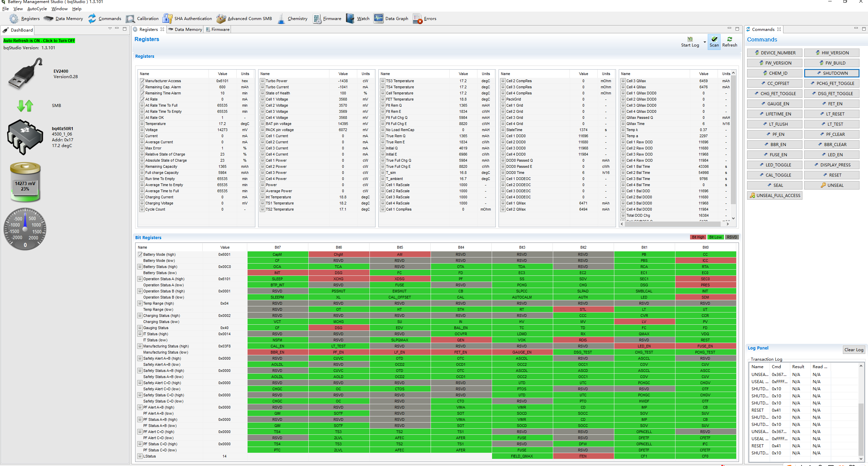Open SHA Authentication tool
This screenshot has height=466, width=868.
tap(167, 19)
